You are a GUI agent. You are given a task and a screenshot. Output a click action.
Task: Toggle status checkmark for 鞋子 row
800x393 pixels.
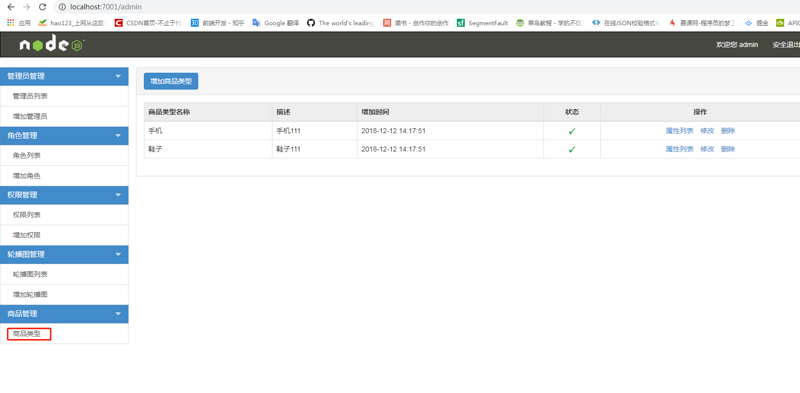click(x=572, y=150)
